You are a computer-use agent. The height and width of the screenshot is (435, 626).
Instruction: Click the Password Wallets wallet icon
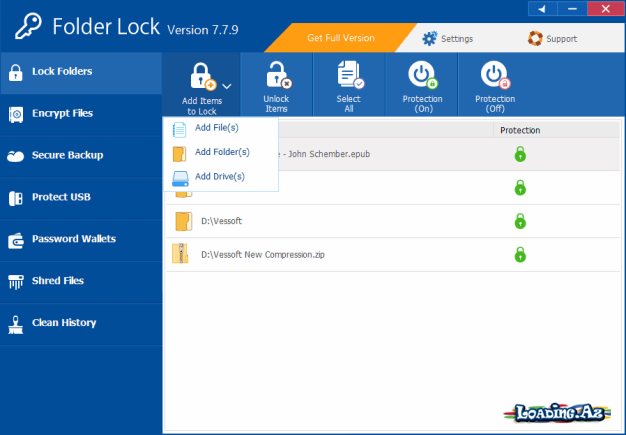(x=16, y=240)
